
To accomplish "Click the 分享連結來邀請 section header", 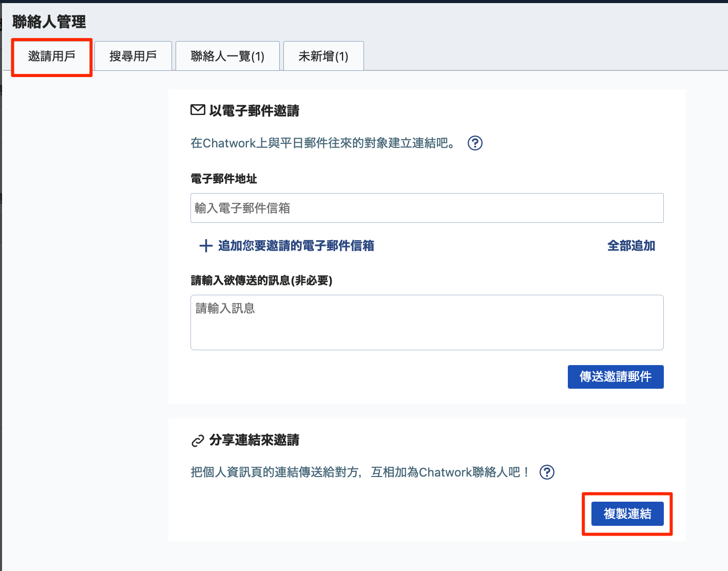I will click(255, 440).
